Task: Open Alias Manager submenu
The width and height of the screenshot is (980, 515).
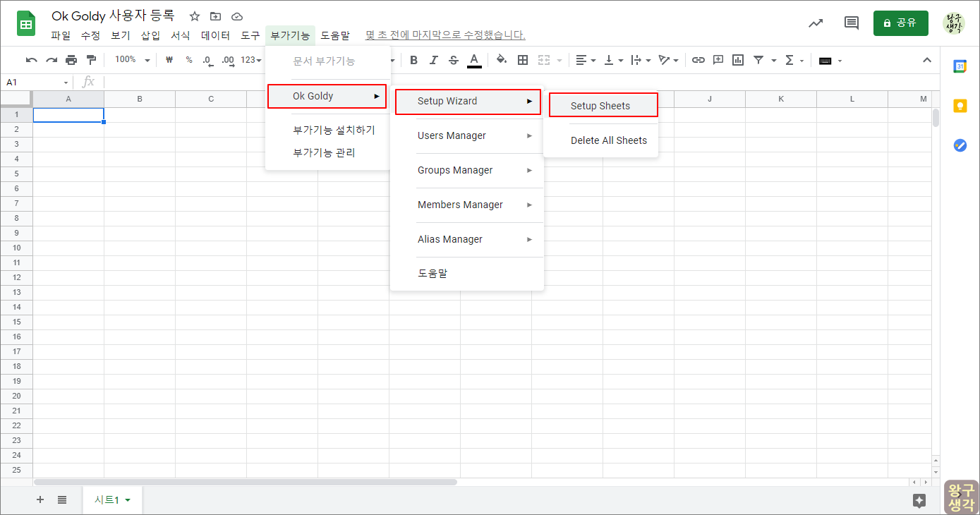Action: (467, 239)
